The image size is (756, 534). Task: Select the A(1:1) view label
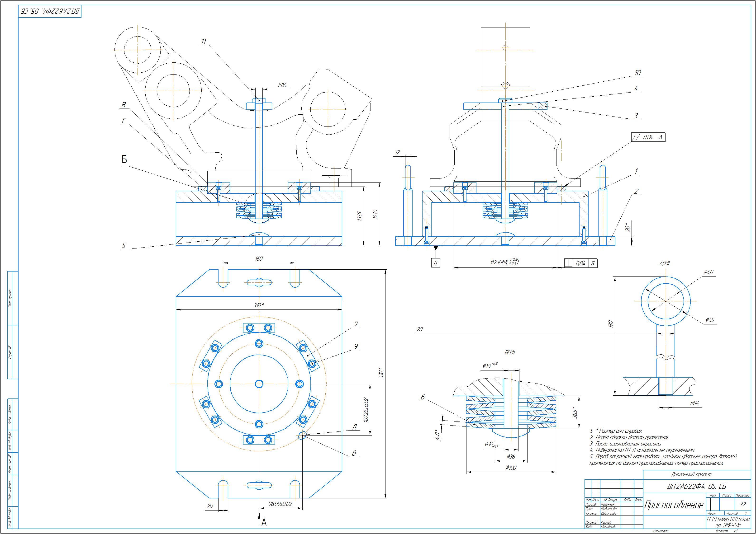click(664, 263)
